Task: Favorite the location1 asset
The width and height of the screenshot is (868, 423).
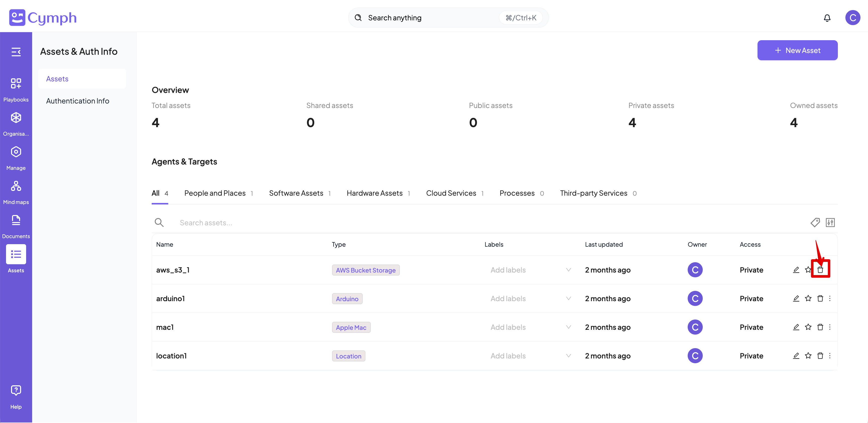Action: 808,356
